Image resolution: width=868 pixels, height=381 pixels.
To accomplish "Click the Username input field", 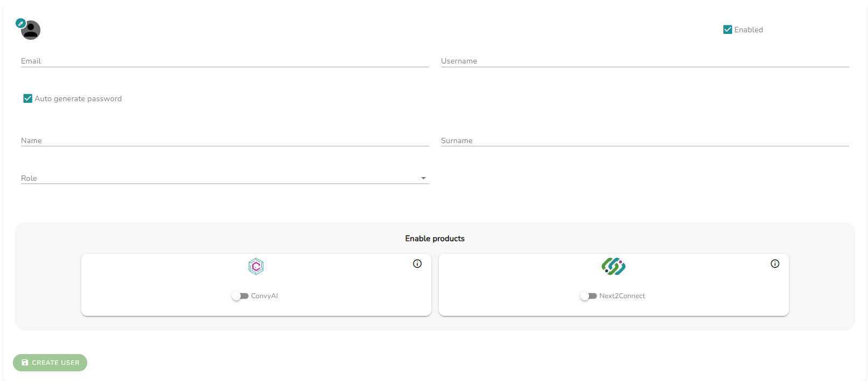I will 645,60.
